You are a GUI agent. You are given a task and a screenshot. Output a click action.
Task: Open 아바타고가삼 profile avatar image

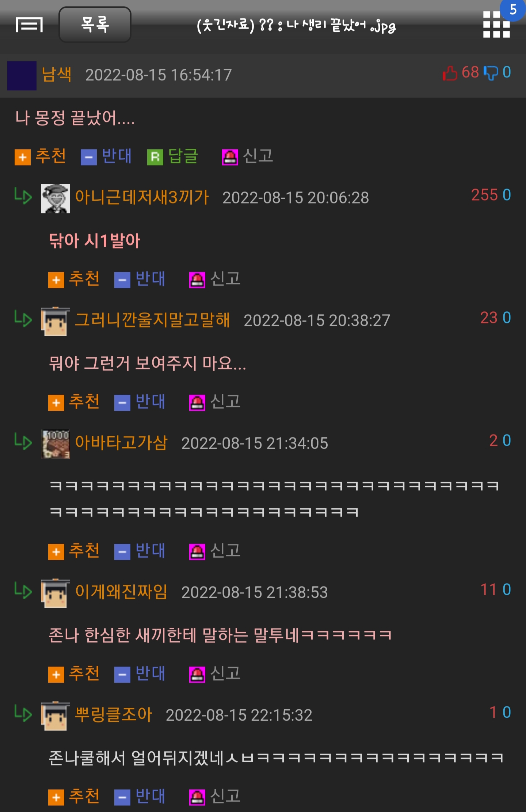pyautogui.click(x=56, y=444)
